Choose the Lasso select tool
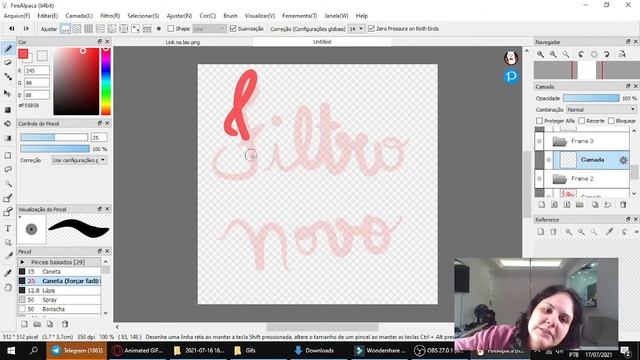Viewport: 640px width, 360px height. [x=8, y=169]
